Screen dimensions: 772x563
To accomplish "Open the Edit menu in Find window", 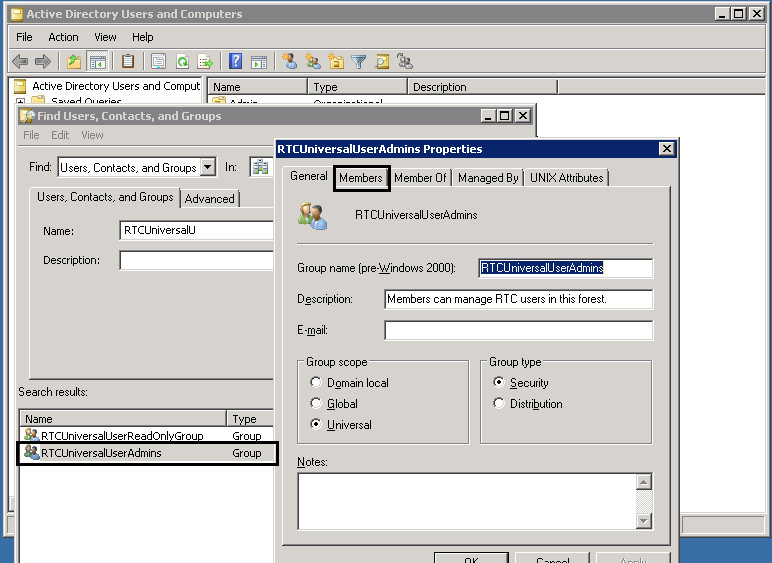I will 60,135.
